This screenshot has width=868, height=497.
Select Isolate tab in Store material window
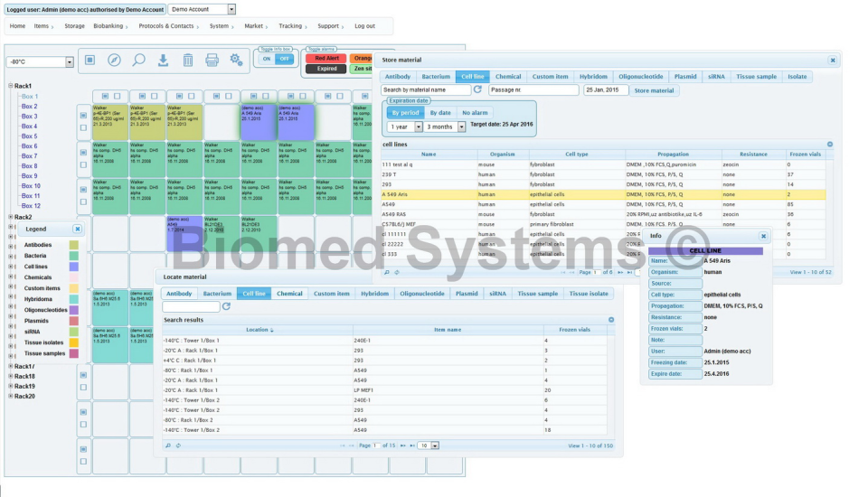click(x=797, y=77)
